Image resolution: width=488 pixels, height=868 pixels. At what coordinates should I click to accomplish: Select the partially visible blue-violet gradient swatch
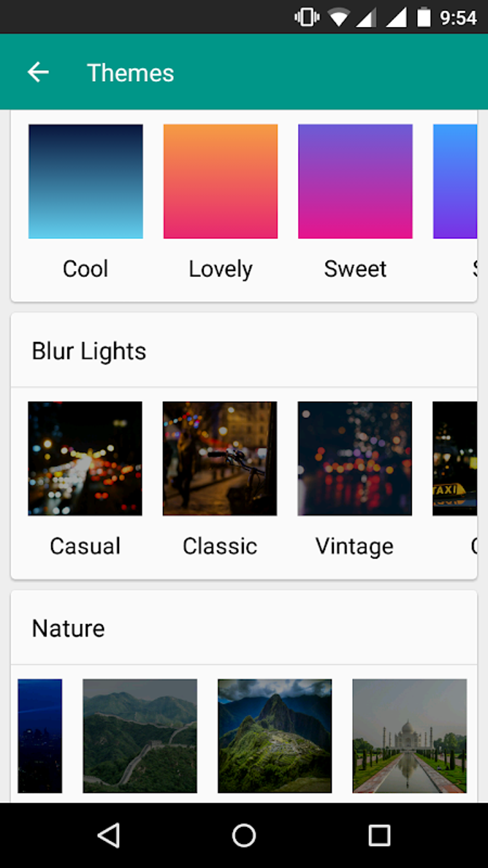pos(455,181)
